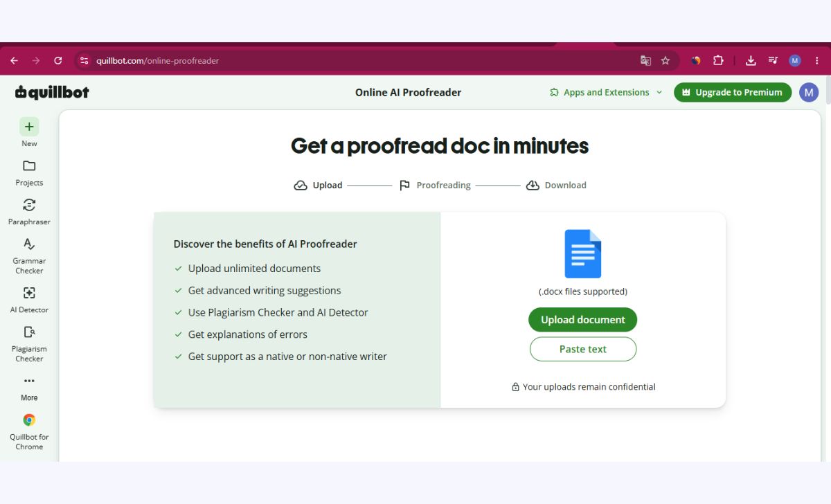Click the address bar URL
This screenshot has width=831, height=504.
click(x=158, y=61)
